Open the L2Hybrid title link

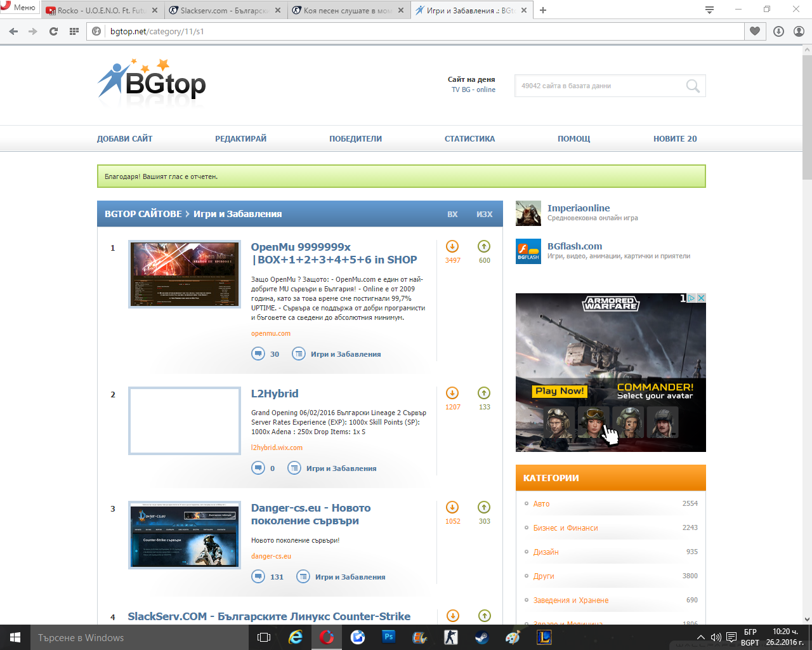tap(275, 394)
